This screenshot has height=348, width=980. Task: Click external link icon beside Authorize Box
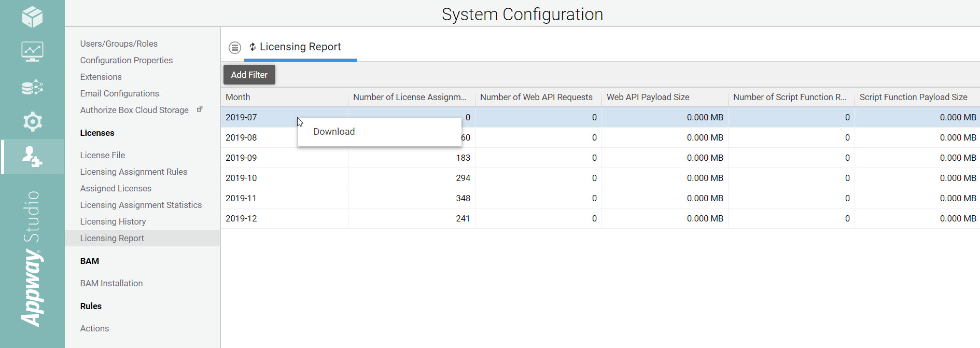tap(200, 109)
